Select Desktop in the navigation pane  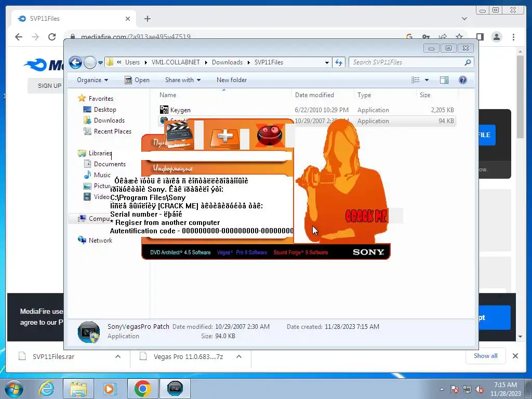pos(105,110)
